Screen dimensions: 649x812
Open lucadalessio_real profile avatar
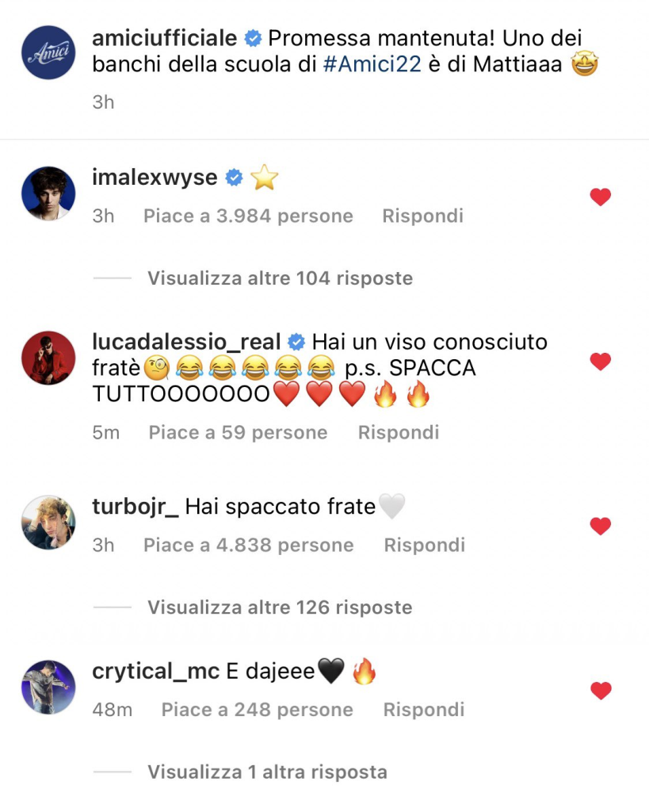coord(48,358)
